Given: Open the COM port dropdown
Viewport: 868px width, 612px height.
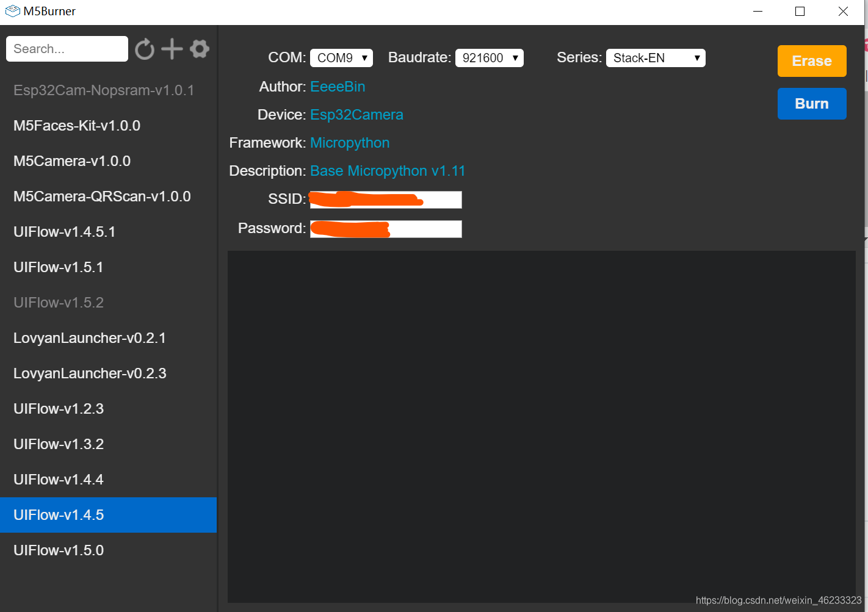Looking at the screenshot, I should [341, 58].
